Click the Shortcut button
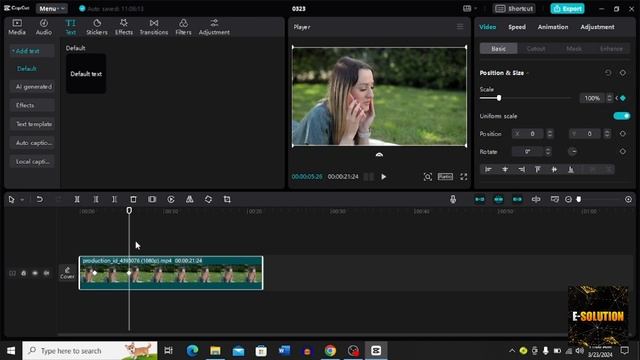640x360 pixels. click(x=514, y=8)
